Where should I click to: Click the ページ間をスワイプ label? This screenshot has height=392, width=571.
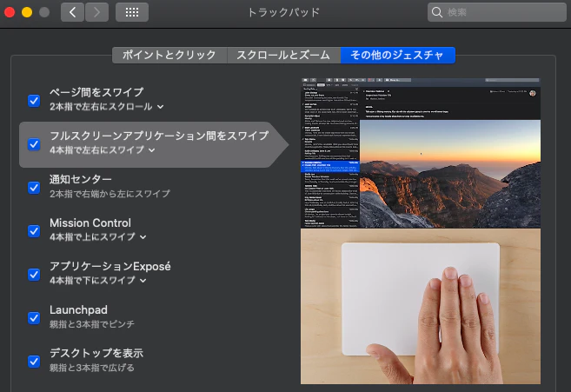pos(96,92)
